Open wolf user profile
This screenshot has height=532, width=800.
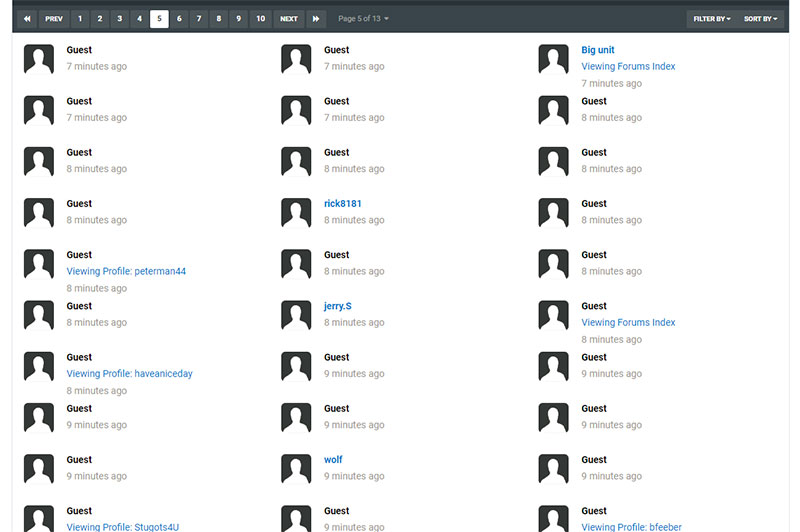click(x=333, y=460)
